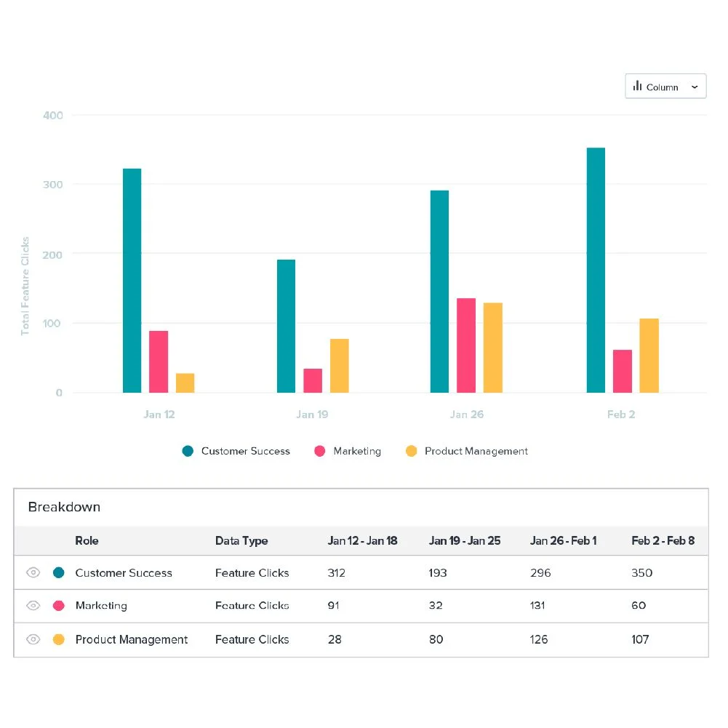Click the bar chart icon in Column selector
Screen dimensions: 728x728
click(638, 87)
